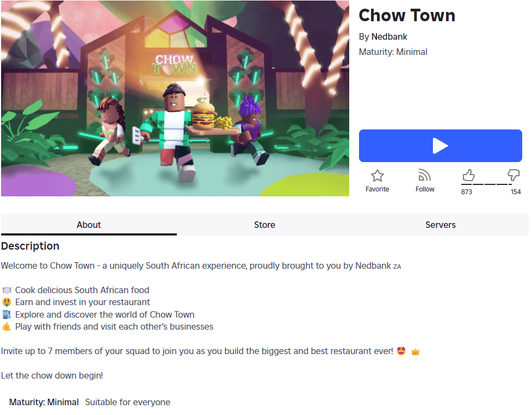Like the game with thumbs up icon
532x415 pixels.
point(468,175)
